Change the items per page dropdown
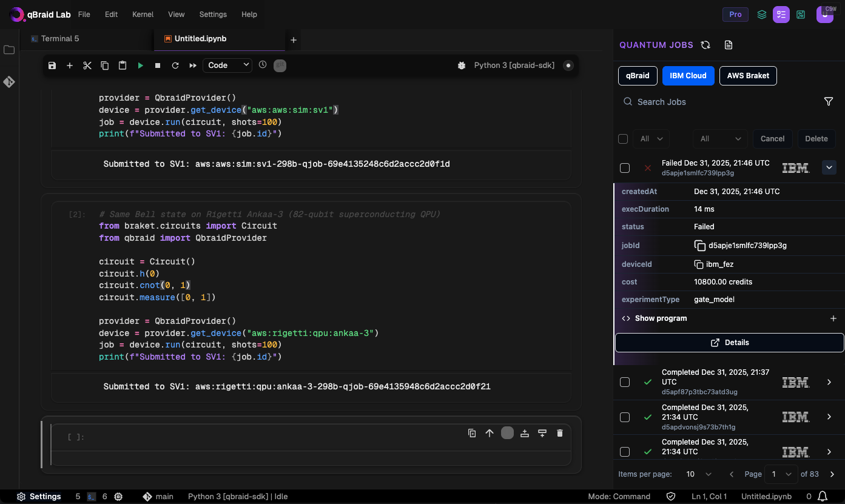845x504 pixels. [x=698, y=474]
